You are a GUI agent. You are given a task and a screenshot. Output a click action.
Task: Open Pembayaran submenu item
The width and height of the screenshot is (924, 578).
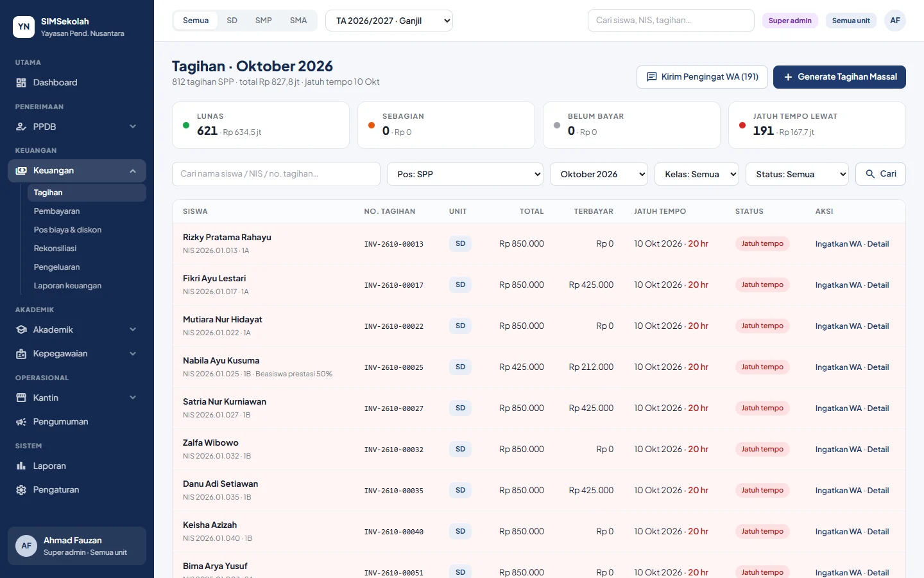pos(87,211)
